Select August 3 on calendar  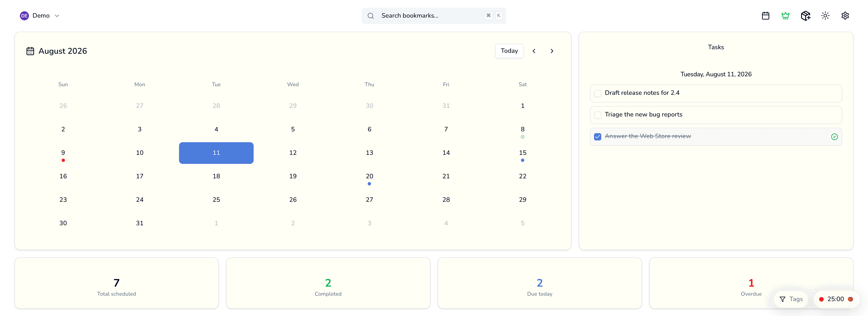pos(139,130)
